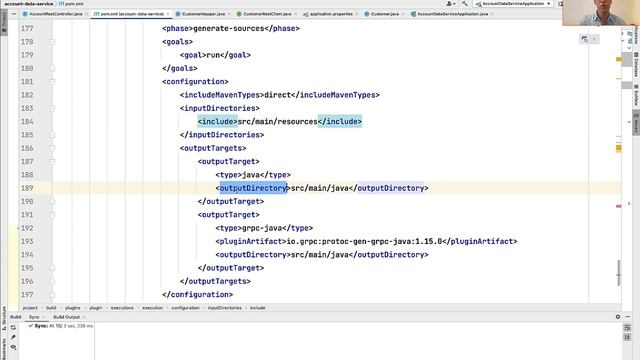Collapse the second outputTarget fold on line 191

pyautogui.click(x=52, y=215)
